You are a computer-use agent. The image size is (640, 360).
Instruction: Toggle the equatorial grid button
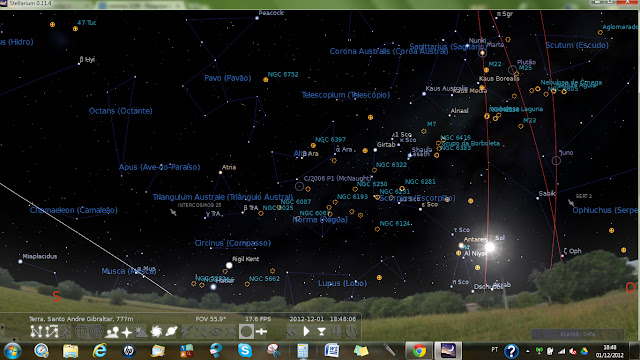81,331
